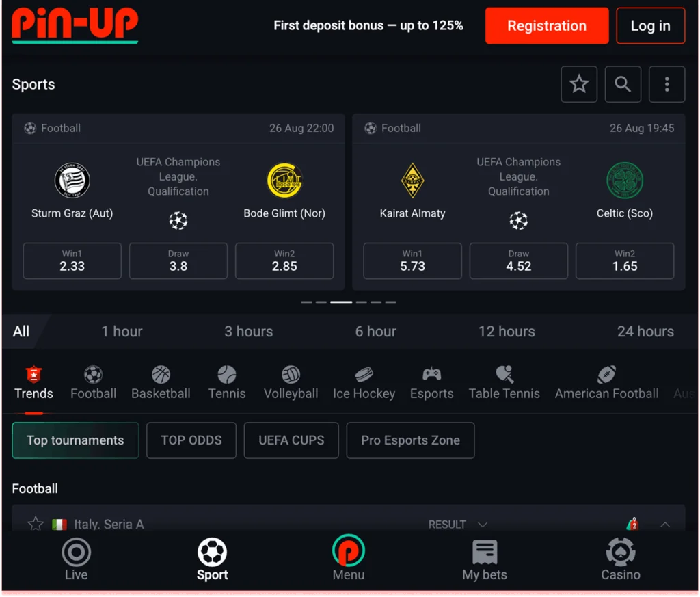Filter events within 6 hour
The height and width of the screenshot is (597, 700).
coord(375,331)
